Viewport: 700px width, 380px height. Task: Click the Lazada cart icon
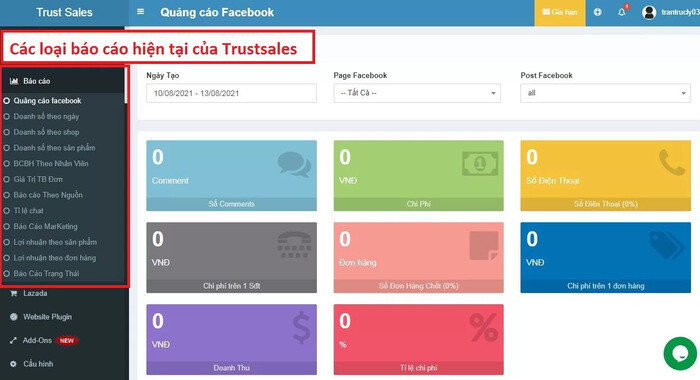(x=14, y=293)
